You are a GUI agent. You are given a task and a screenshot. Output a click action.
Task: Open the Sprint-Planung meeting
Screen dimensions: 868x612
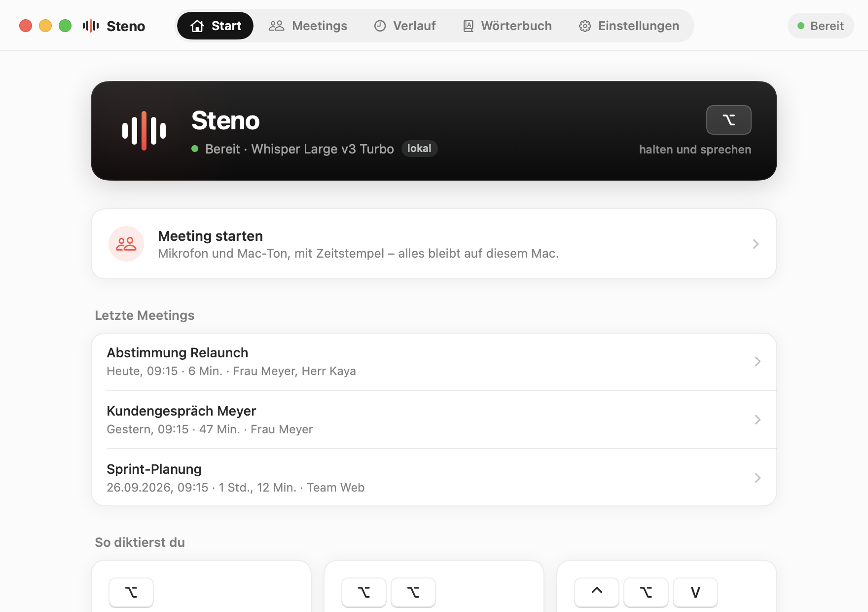(434, 478)
